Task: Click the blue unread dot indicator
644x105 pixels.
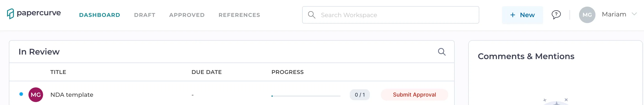Action: 21,94
